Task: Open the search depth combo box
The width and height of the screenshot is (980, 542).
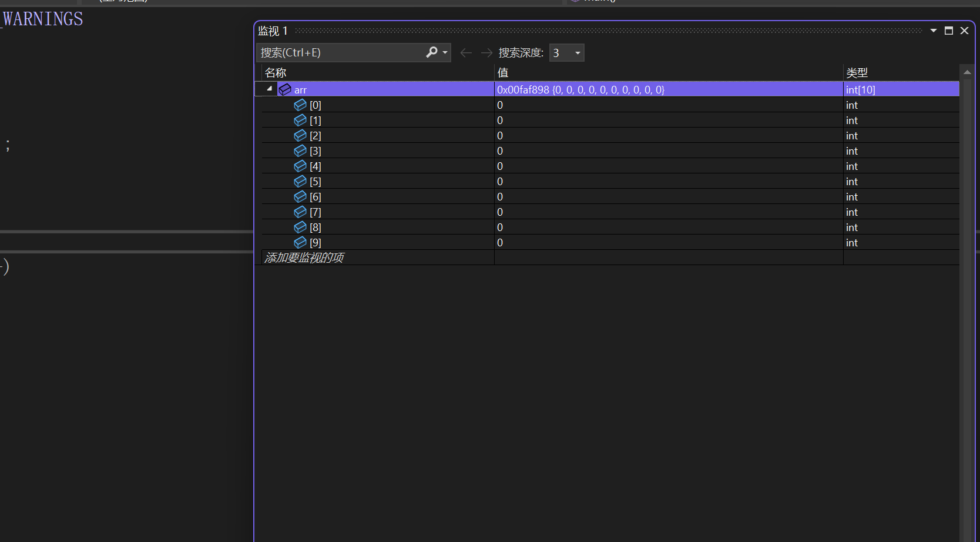Action: pyautogui.click(x=566, y=53)
